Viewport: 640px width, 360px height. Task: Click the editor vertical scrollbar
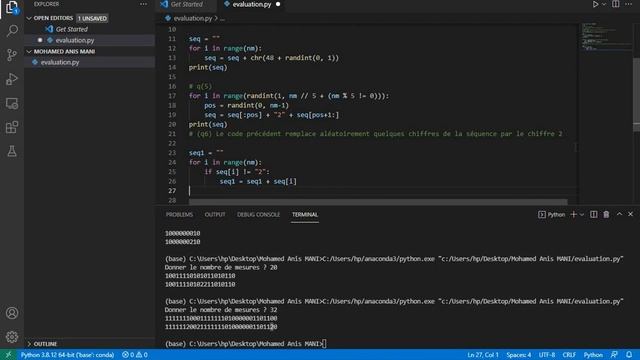[636, 95]
